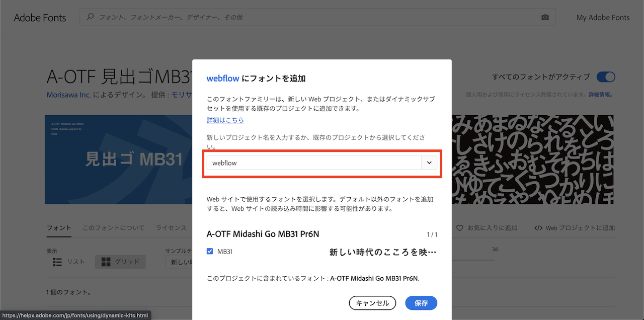644x320 pixels.
Task: Click the webflow project name field
Action: point(314,163)
